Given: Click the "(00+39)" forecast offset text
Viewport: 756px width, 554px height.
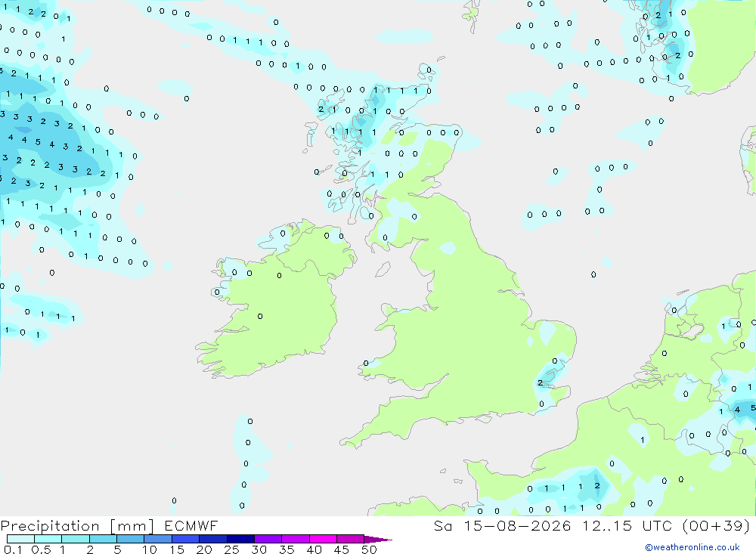Looking at the screenshot, I should coord(717,526).
